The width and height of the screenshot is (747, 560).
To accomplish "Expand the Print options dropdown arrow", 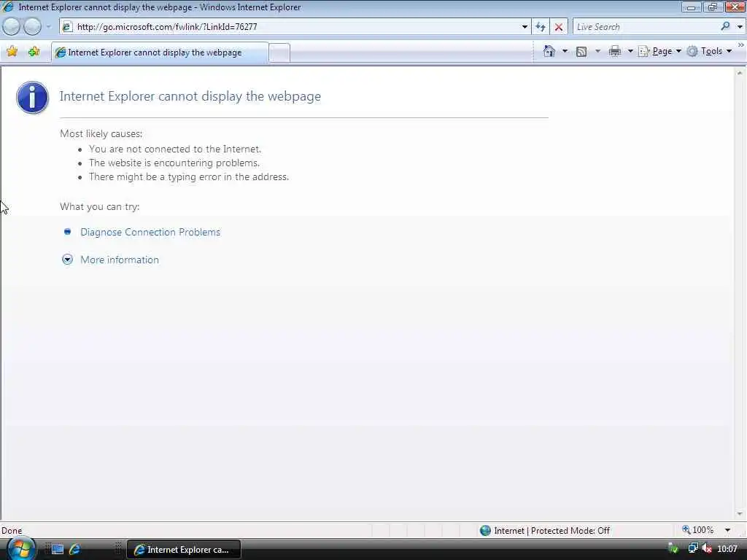I will point(630,51).
